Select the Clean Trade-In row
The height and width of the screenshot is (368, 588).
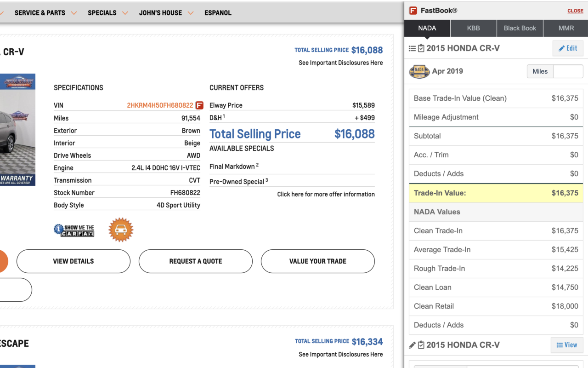496,231
